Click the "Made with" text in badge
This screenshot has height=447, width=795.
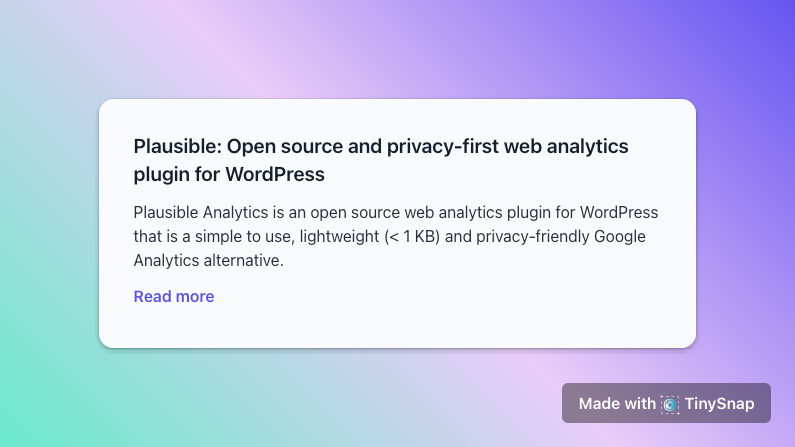tap(617, 404)
